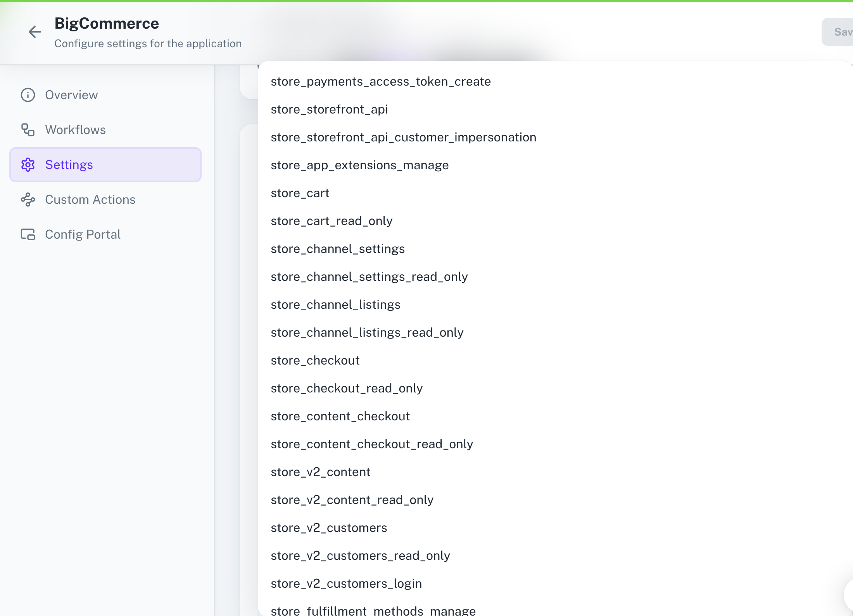Select the store_cart scope

tap(300, 193)
